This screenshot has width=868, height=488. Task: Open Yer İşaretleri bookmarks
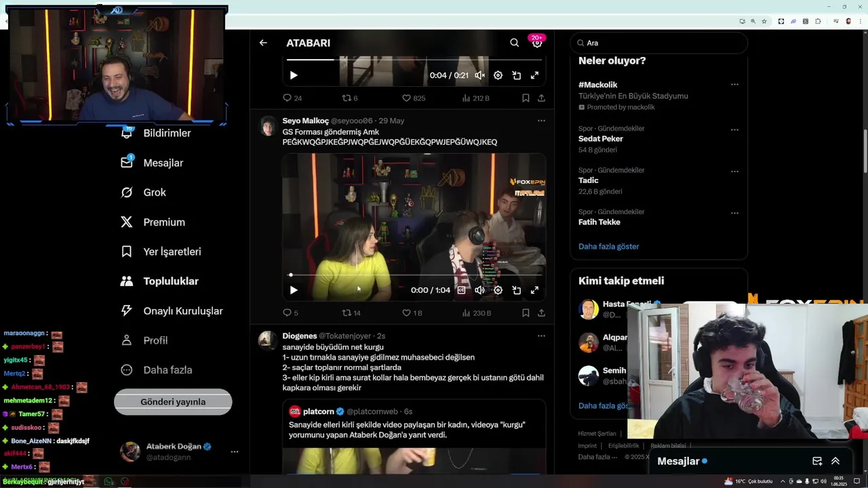pyautogui.click(x=161, y=251)
